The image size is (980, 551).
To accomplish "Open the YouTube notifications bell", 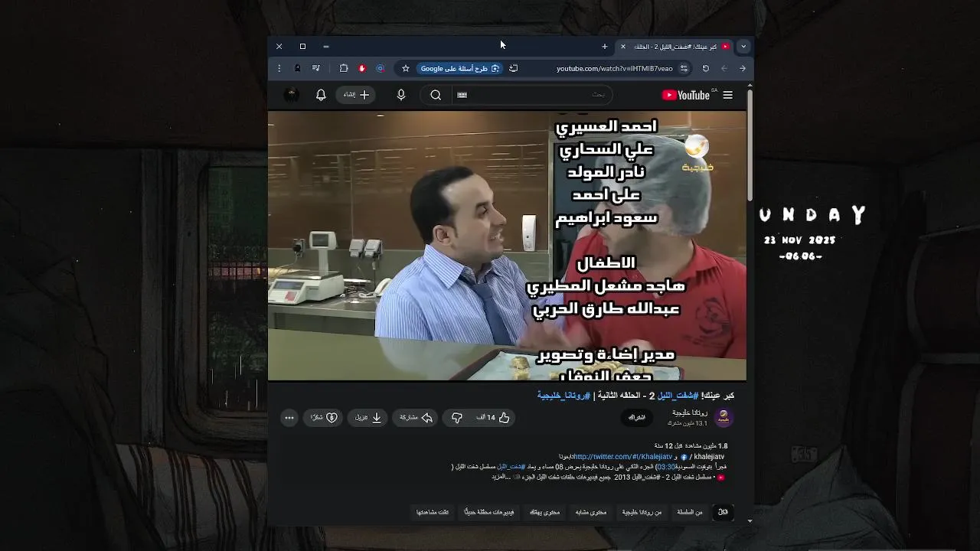I will coord(321,95).
